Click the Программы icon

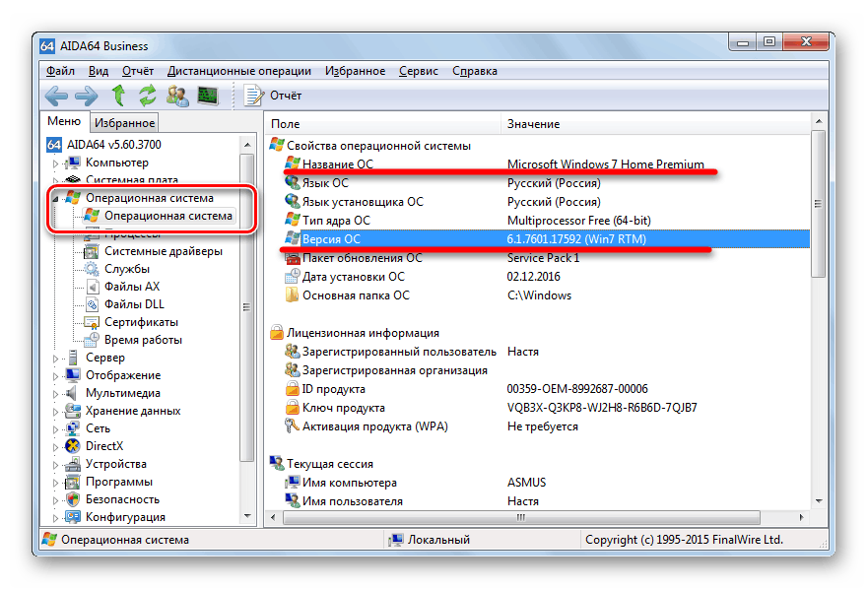click(73, 482)
